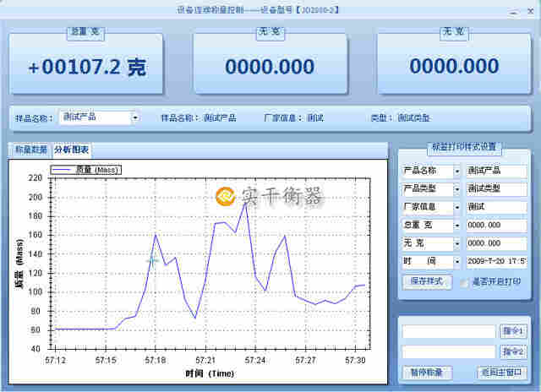Open the 样品名称 dropdown showing 测试产品
This screenshot has width=541, height=392.
134,117
